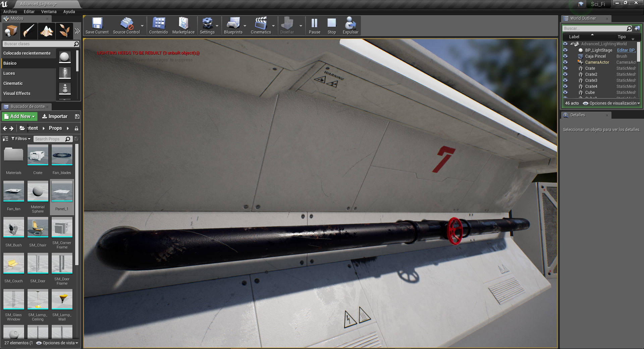This screenshot has width=644, height=349.
Task: Click the class search magnifier icon
Action: click(76, 44)
